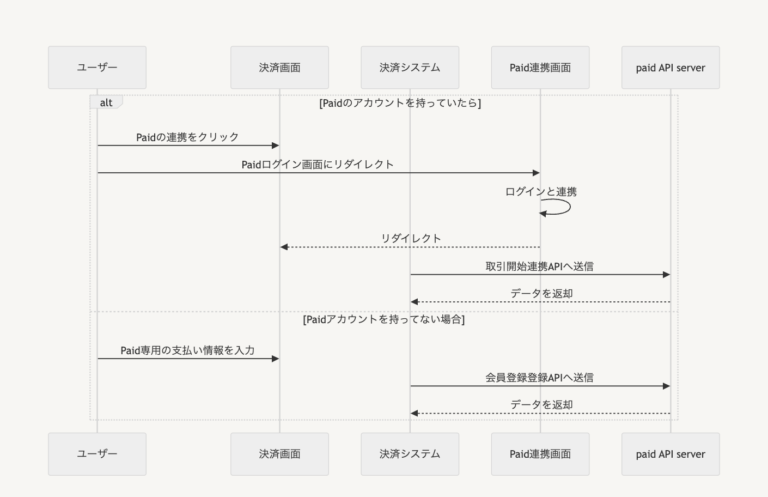Select the bottom 決済画面 participant box
Screen dimensions: 768x497
[x=279, y=454]
